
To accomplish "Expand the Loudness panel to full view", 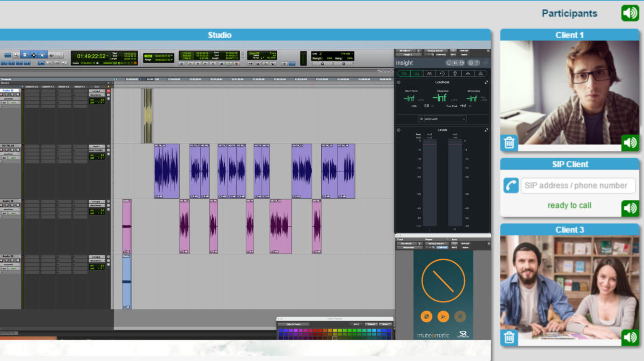I will pyautogui.click(x=486, y=82).
